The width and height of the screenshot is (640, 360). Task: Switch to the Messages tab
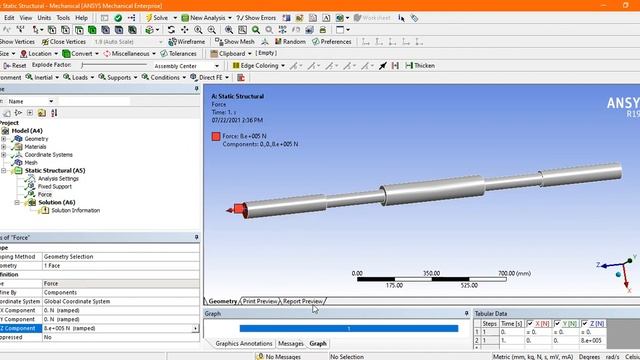(x=291, y=344)
